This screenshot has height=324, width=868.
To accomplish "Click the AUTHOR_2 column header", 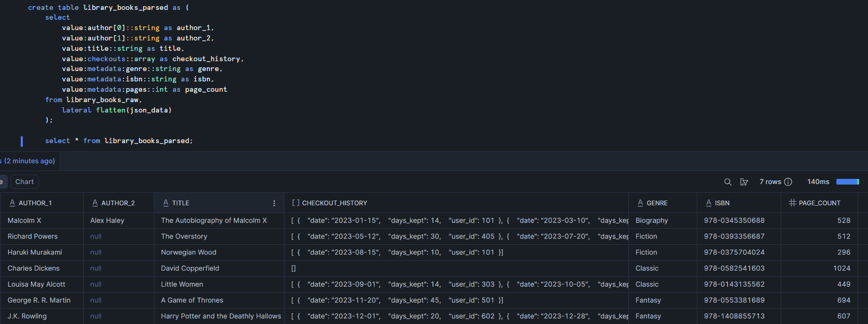I will point(118,203).
